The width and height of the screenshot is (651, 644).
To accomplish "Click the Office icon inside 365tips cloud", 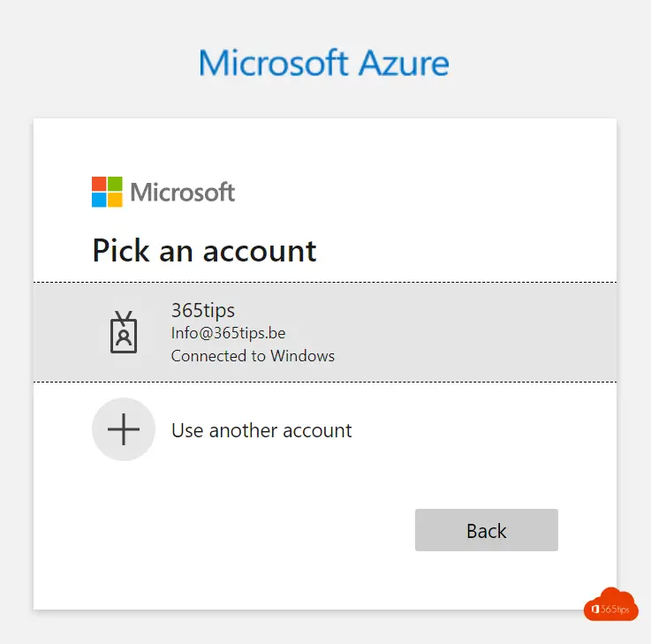I will (x=595, y=610).
